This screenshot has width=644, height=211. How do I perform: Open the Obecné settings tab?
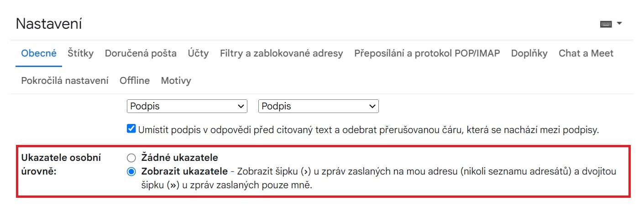(39, 53)
